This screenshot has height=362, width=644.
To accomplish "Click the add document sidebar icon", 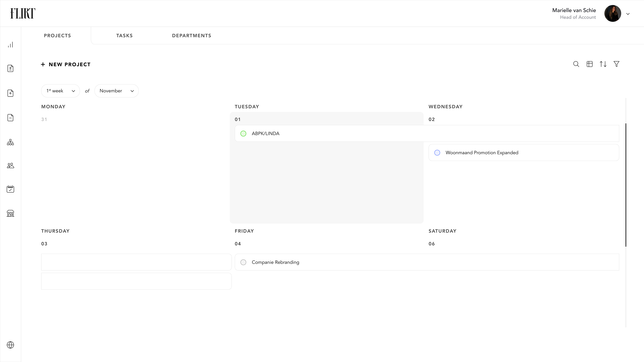I will click(x=10, y=93).
